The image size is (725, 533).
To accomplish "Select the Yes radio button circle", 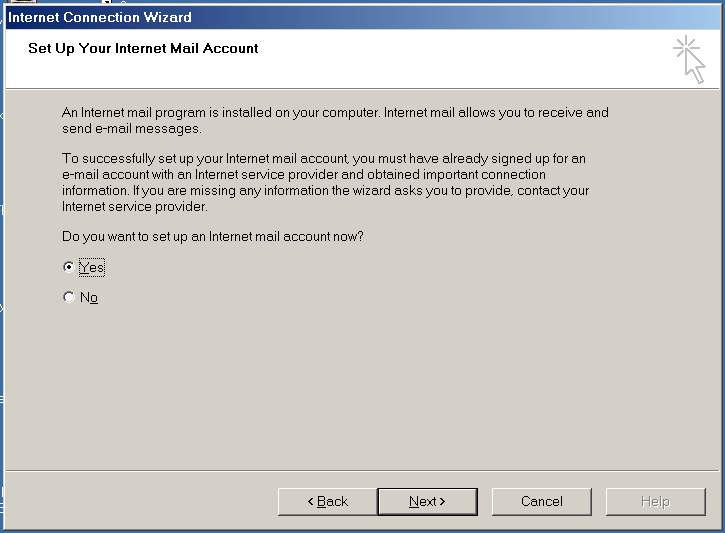I will (68, 267).
